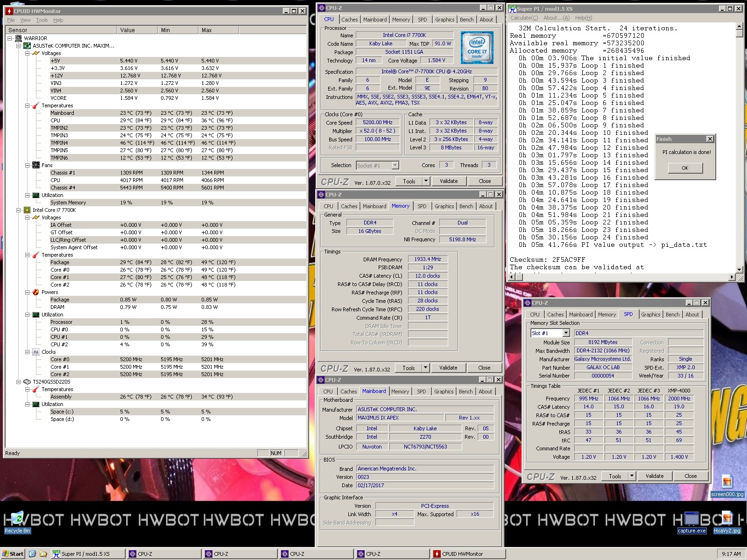The image size is (747, 560).
Task: Open Socket #1 selection dropdown
Action: 395,165
